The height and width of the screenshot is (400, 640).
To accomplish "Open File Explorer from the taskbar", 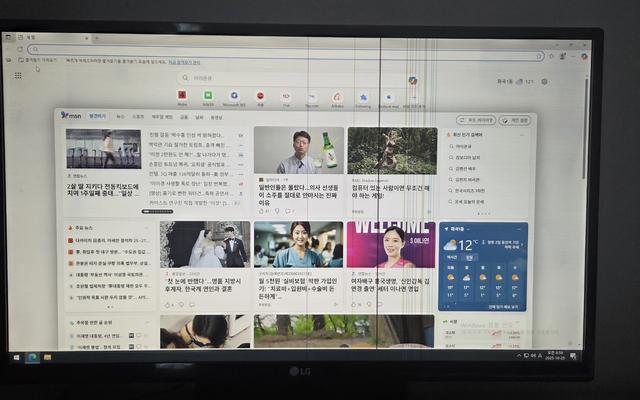I will [x=47, y=358].
